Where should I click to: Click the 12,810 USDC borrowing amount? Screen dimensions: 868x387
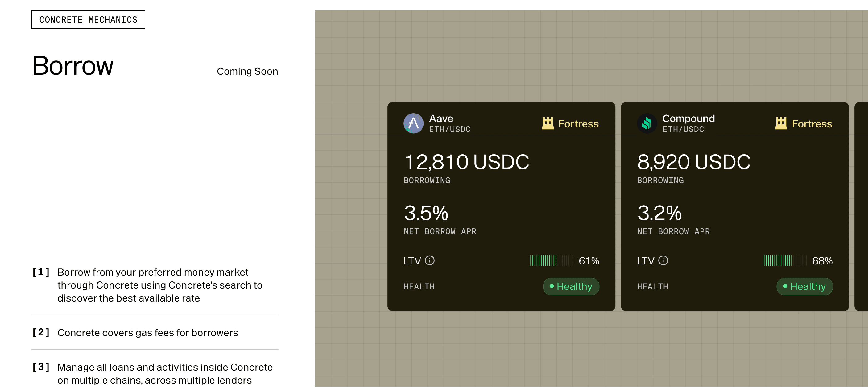[x=467, y=162]
